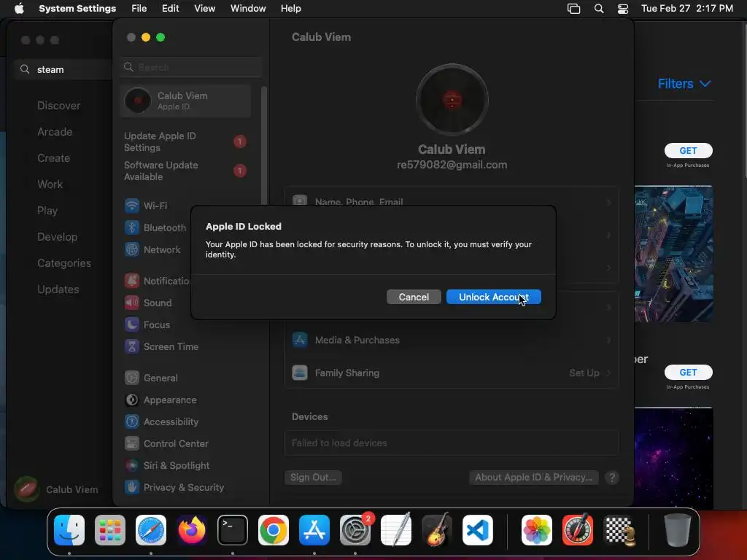Open Play in App Store sidebar
Image resolution: width=747 pixels, height=560 pixels.
point(47,211)
